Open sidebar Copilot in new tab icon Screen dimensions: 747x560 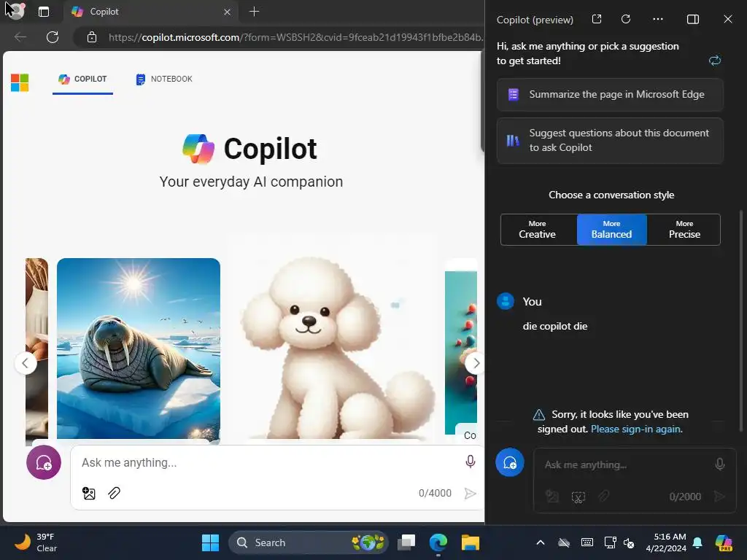point(597,19)
